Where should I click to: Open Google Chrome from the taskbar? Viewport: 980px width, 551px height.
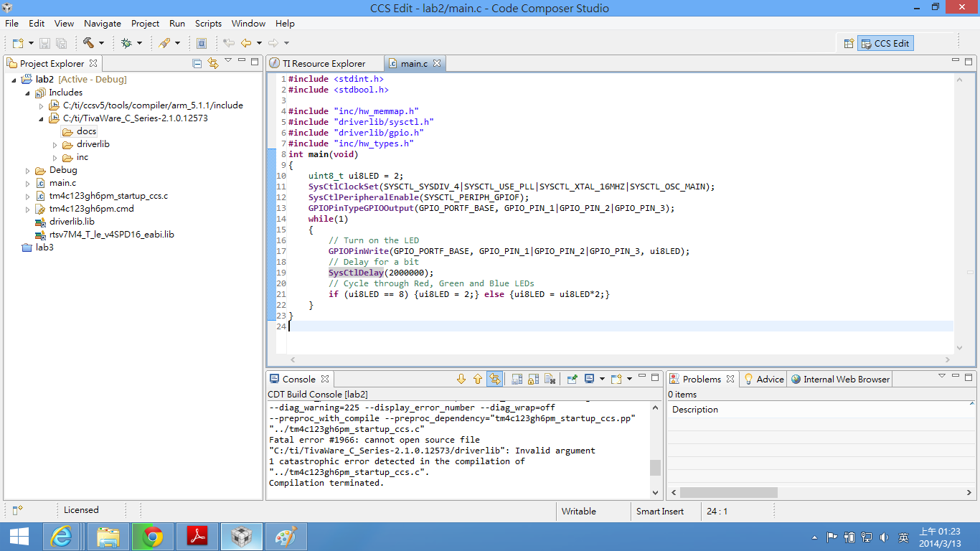(x=152, y=537)
